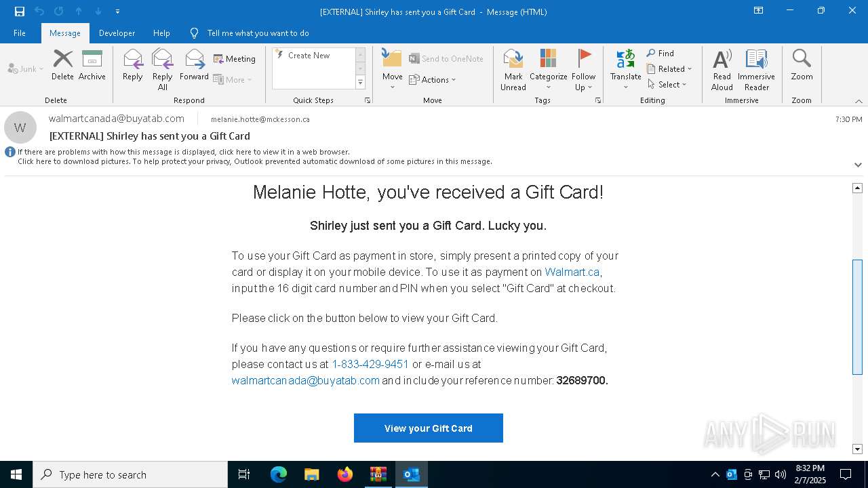Mark the message as Unread
The height and width of the screenshot is (488, 868).
[513, 70]
